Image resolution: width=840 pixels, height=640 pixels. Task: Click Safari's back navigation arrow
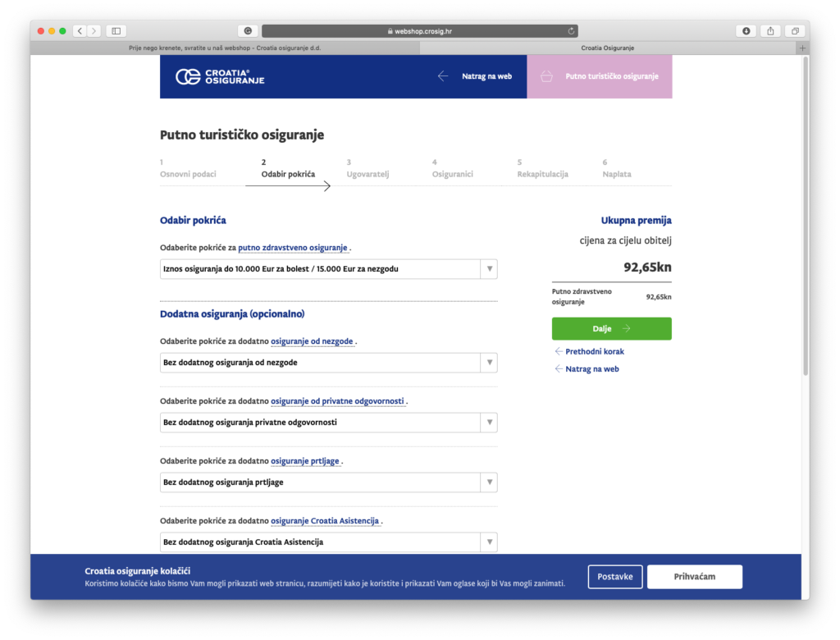click(80, 31)
